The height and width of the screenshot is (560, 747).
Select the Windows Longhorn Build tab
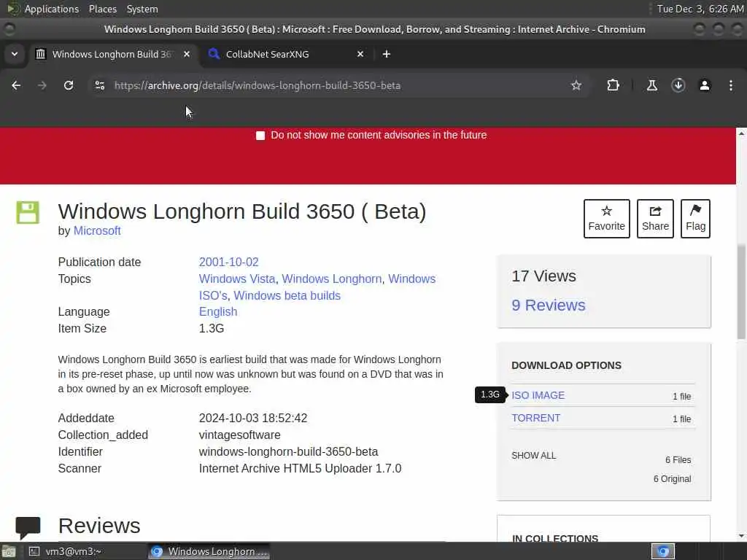click(x=115, y=54)
